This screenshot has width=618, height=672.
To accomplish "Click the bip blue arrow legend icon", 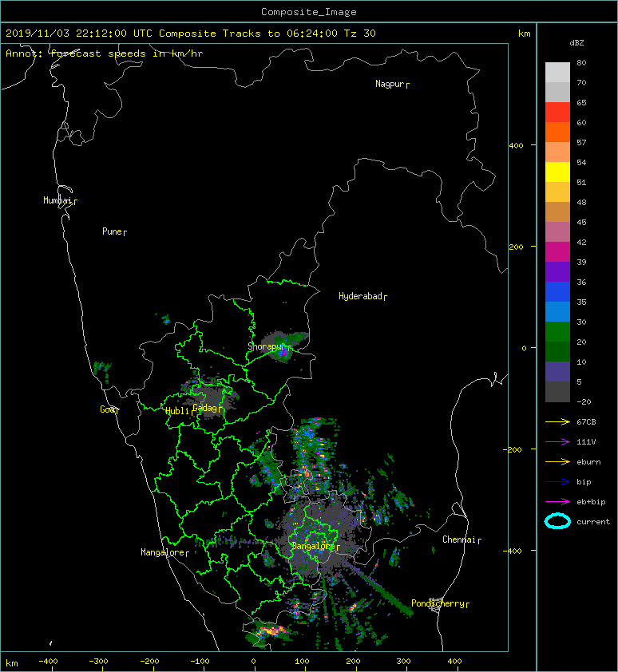I will (557, 482).
